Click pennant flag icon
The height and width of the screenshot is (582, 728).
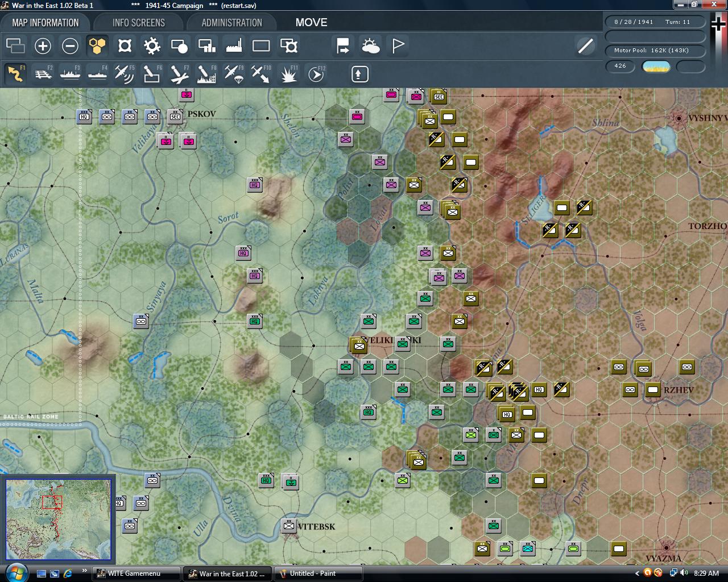coord(398,45)
